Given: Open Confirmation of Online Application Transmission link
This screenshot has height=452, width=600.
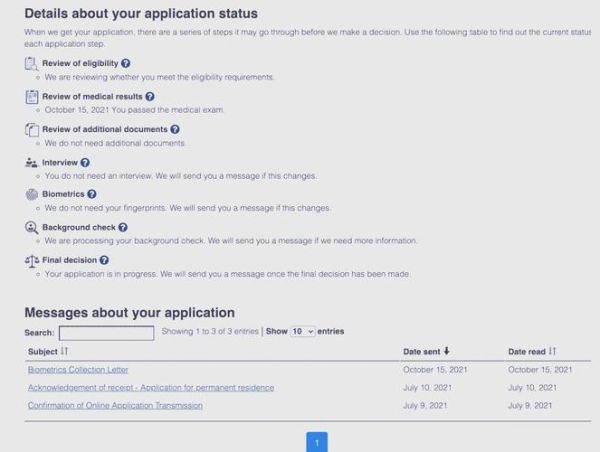Looking at the screenshot, I should (x=115, y=405).
